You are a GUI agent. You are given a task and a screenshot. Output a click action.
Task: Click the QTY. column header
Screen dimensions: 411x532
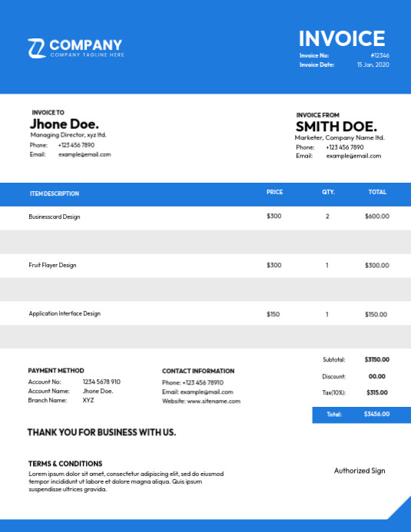click(328, 192)
